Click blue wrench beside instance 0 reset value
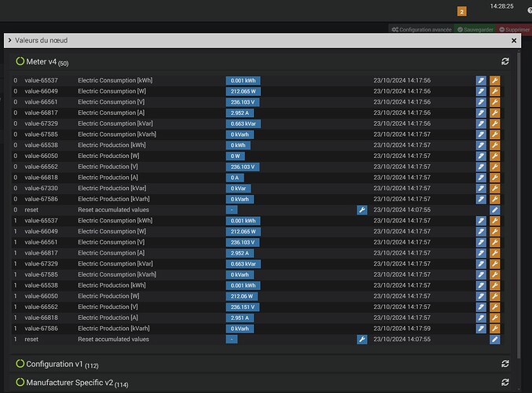 click(x=361, y=210)
